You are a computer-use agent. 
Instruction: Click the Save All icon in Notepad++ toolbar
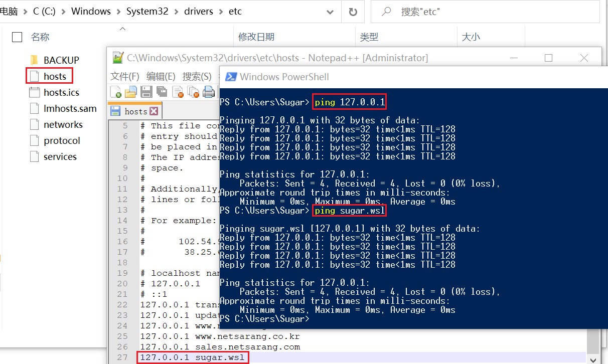click(x=162, y=92)
